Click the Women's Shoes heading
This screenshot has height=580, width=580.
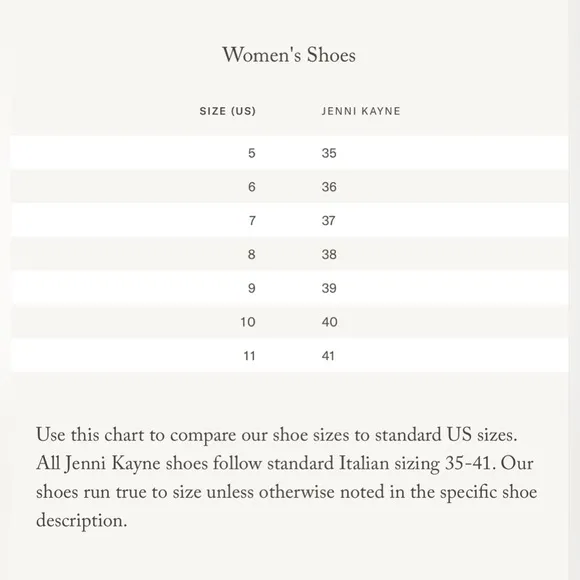point(289,55)
